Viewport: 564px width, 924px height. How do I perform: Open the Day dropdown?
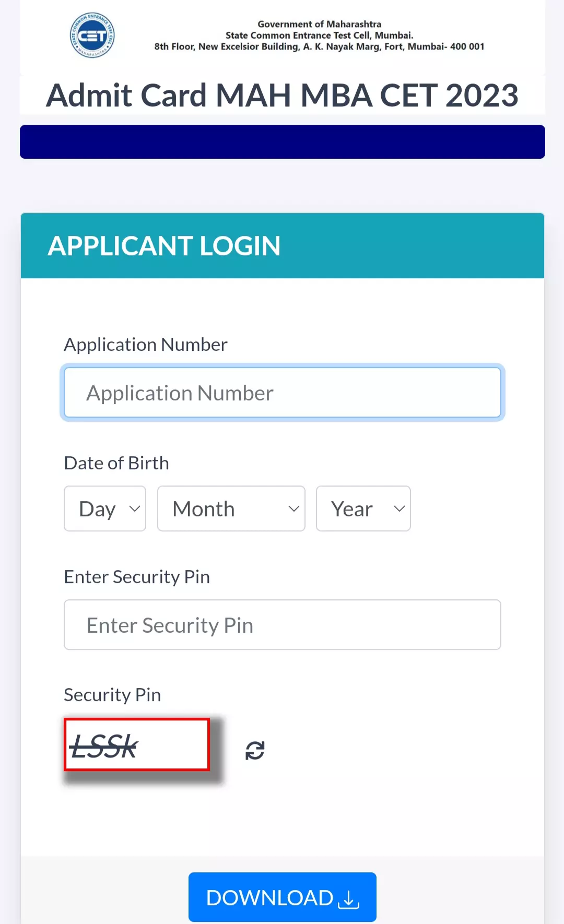(105, 508)
